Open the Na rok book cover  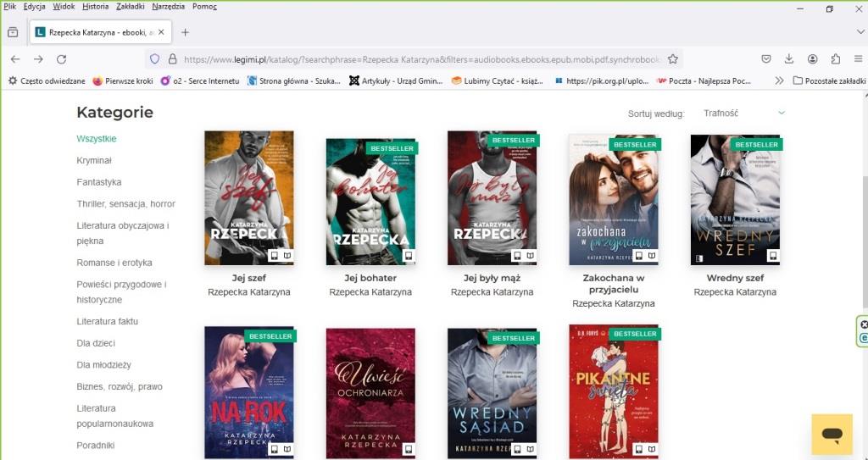point(248,392)
